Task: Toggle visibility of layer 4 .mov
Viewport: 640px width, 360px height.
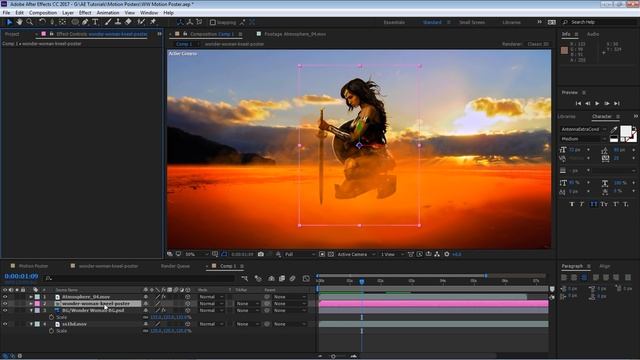Action: click(x=5, y=324)
